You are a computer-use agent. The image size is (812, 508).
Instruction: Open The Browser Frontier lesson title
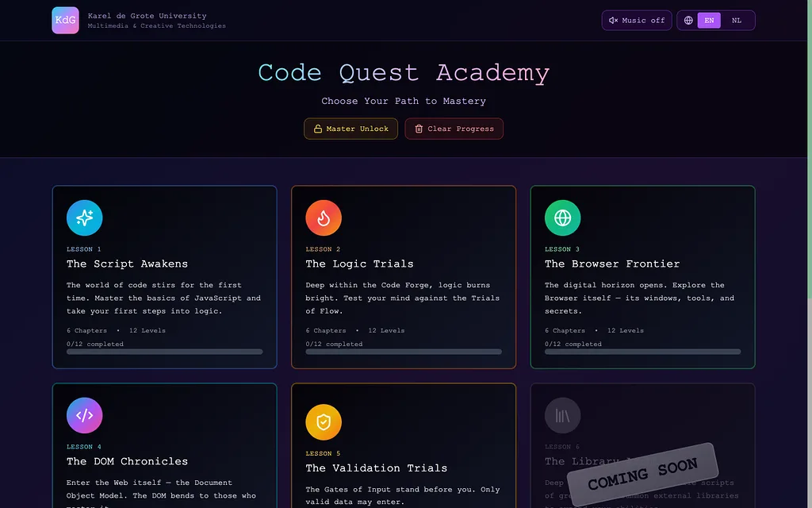click(612, 264)
